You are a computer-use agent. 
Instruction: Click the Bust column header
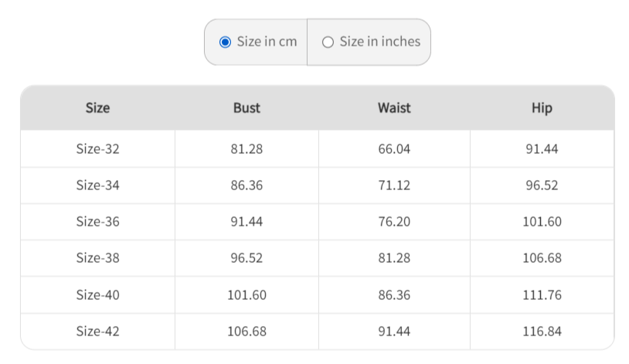[x=246, y=108]
